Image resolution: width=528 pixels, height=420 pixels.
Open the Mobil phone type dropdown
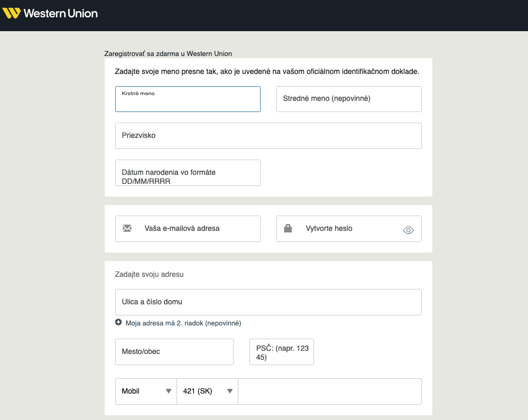point(146,391)
